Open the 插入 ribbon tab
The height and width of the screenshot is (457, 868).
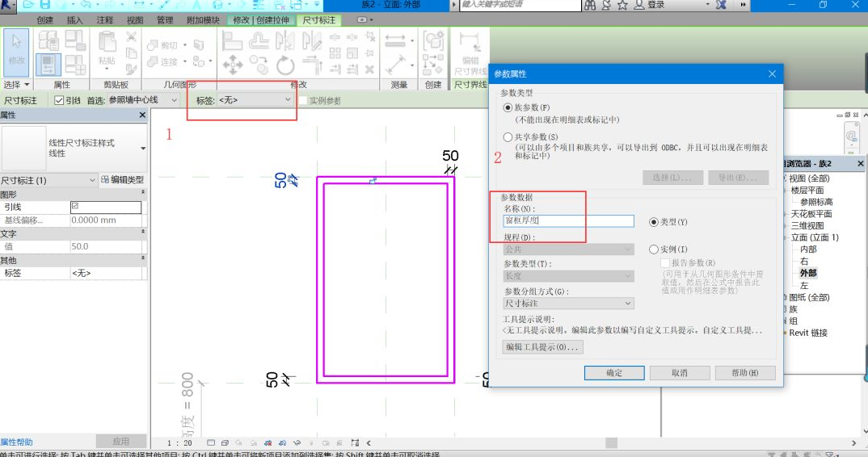coord(74,20)
